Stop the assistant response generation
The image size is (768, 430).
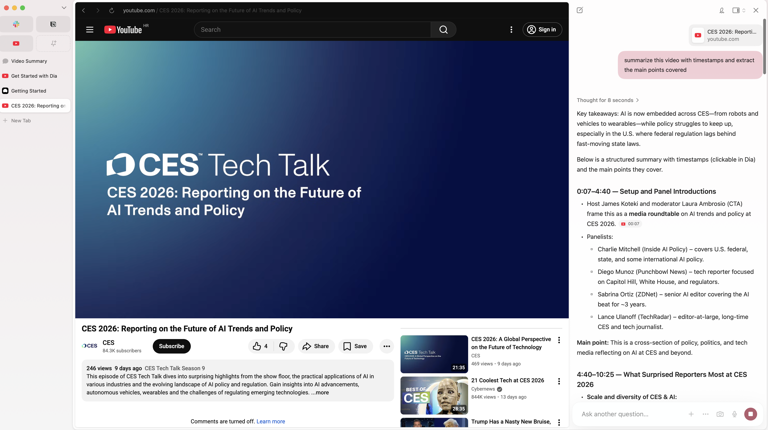(750, 414)
